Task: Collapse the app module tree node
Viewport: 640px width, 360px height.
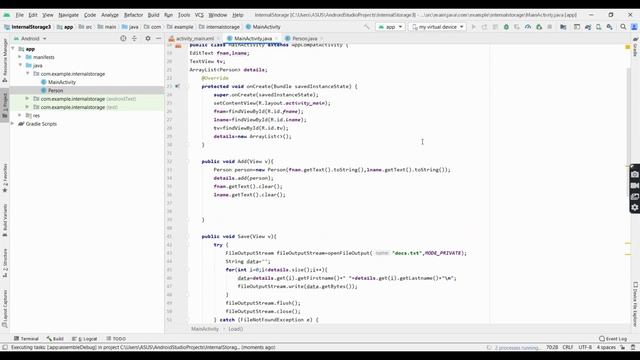Action: (x=13, y=49)
